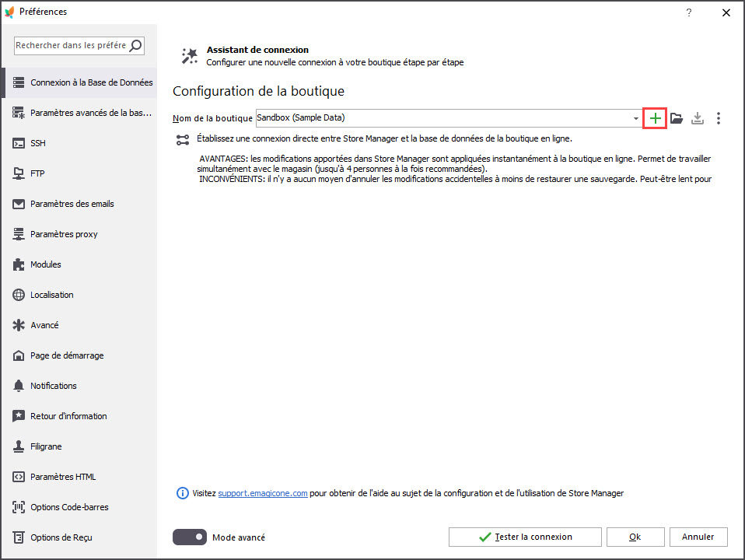
Task: Select Localisation in the sidebar
Action: 79,295
